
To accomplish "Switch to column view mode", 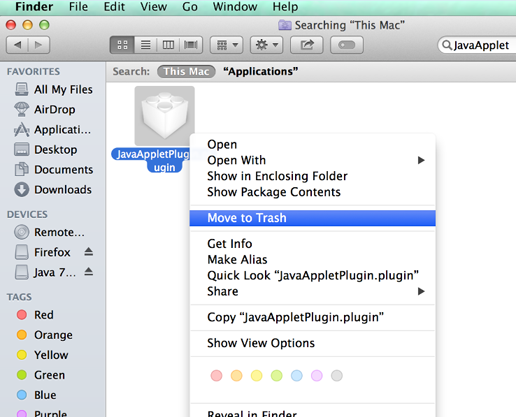I will click(x=168, y=45).
